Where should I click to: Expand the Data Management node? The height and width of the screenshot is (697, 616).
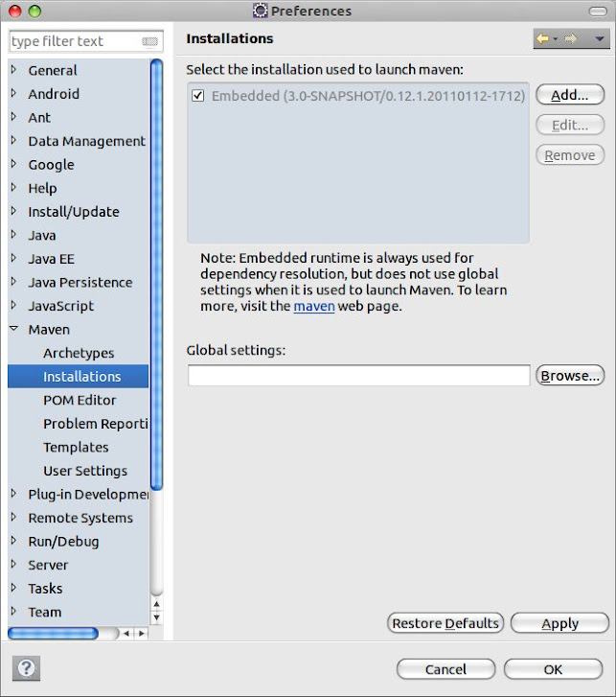click(13, 141)
